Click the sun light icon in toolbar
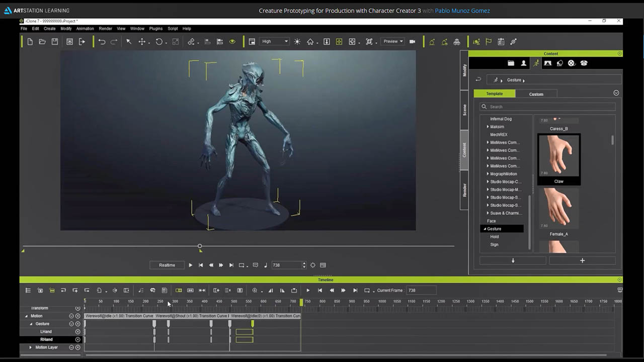Image resolution: width=644 pixels, height=362 pixels. [297, 42]
